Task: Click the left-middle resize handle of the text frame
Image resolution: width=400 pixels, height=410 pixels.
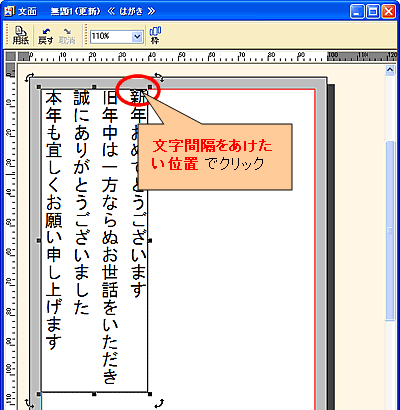Action: (x=38, y=240)
